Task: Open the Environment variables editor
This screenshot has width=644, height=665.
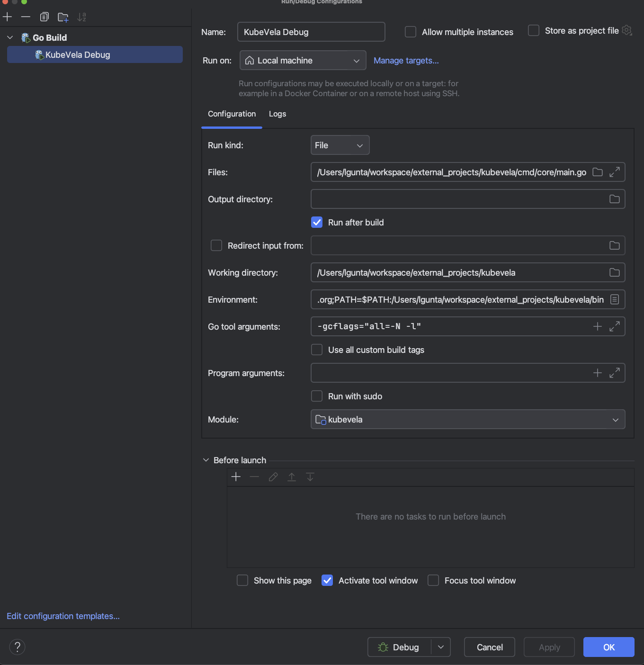Action: tap(615, 299)
